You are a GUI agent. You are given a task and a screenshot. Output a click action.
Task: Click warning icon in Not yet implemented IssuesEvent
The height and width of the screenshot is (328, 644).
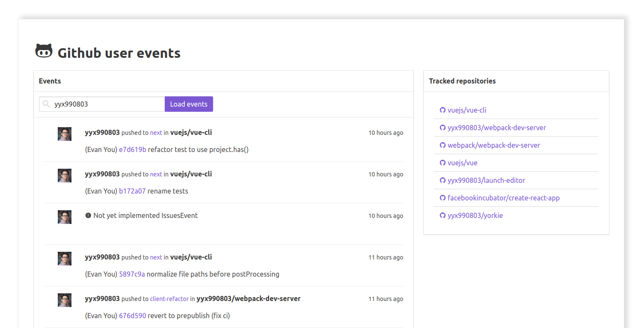(x=88, y=215)
